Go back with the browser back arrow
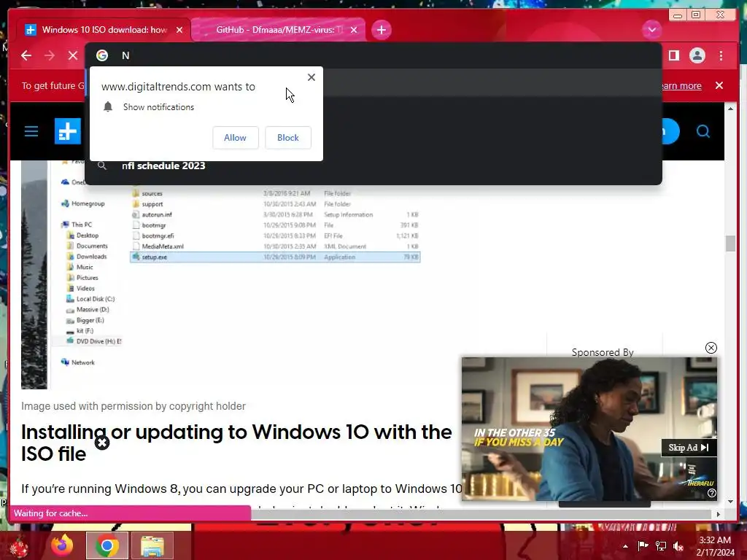The height and width of the screenshot is (560, 747). tap(26, 55)
